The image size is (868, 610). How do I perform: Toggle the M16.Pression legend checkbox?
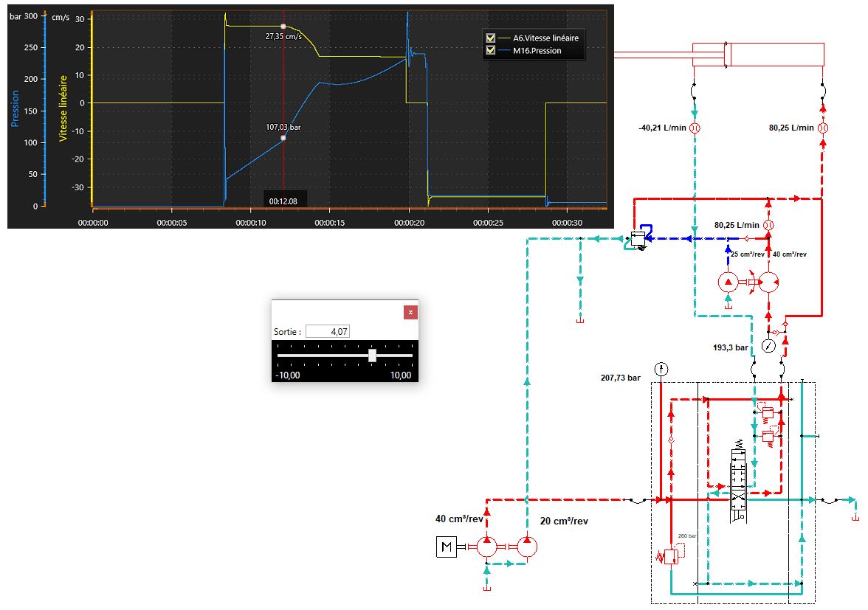pos(490,50)
